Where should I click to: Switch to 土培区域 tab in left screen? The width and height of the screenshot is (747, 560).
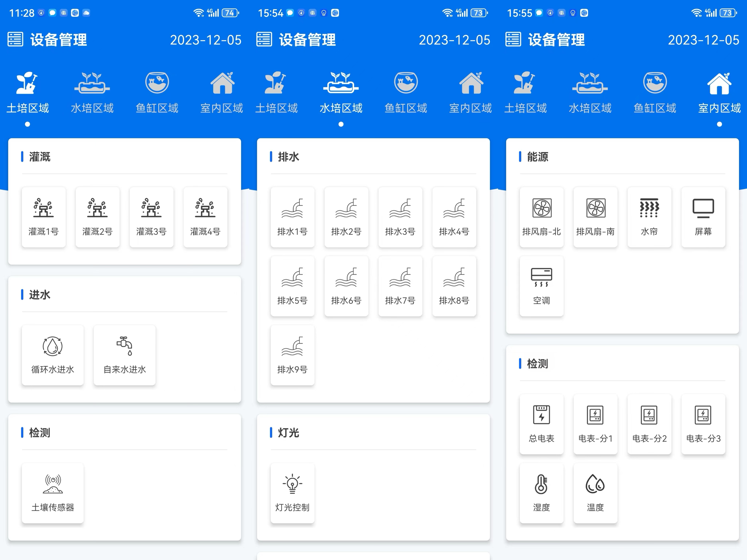click(x=28, y=93)
